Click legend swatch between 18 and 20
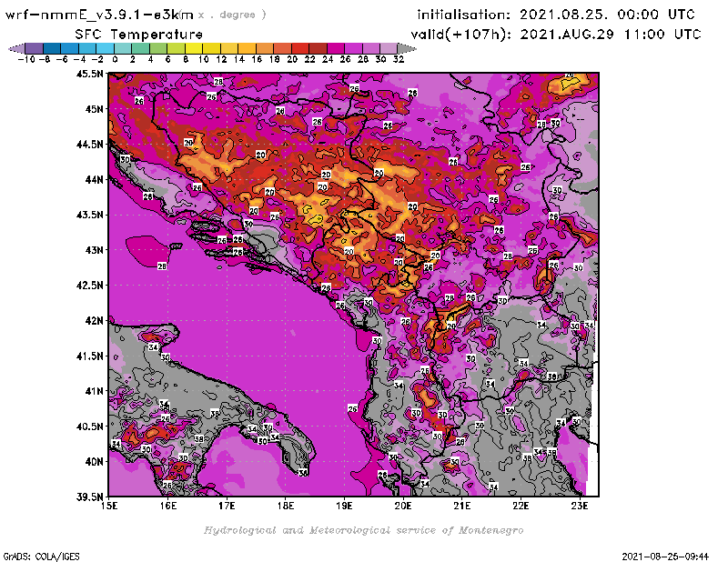This screenshot has width=728, height=562. tap(282, 48)
